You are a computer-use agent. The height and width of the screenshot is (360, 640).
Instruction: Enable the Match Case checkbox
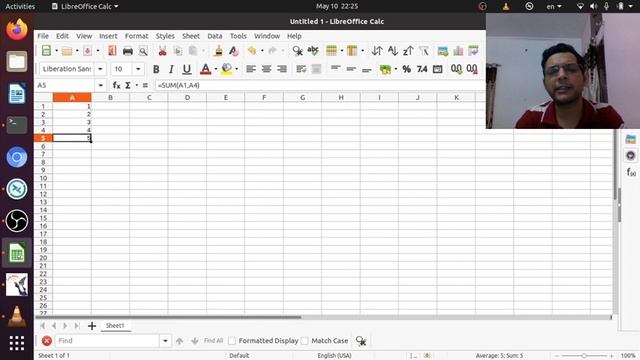click(x=304, y=340)
